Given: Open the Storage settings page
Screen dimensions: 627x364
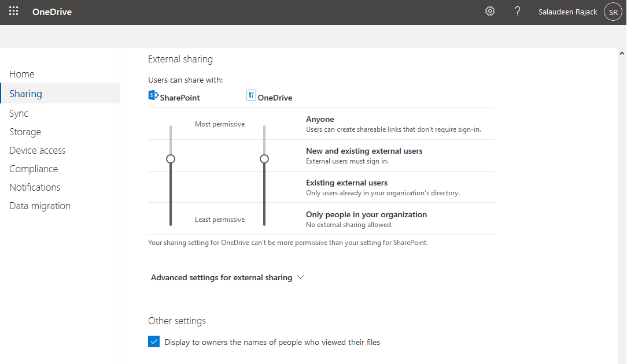Looking at the screenshot, I should (x=25, y=132).
